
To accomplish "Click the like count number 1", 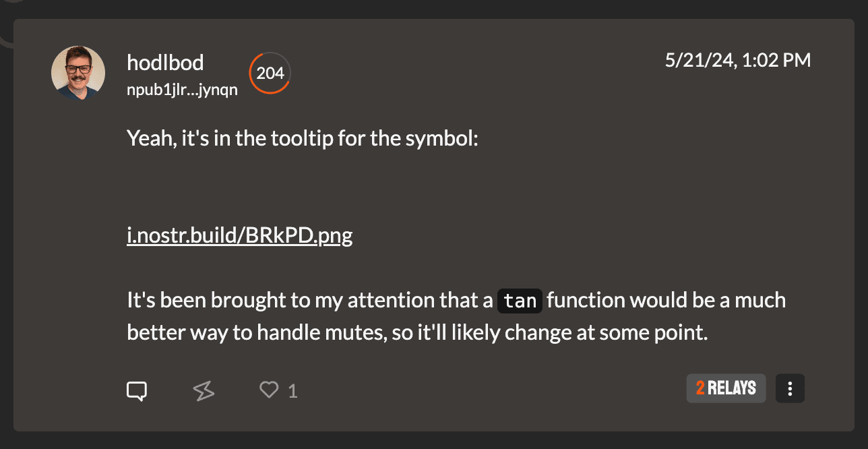I will click(x=292, y=391).
